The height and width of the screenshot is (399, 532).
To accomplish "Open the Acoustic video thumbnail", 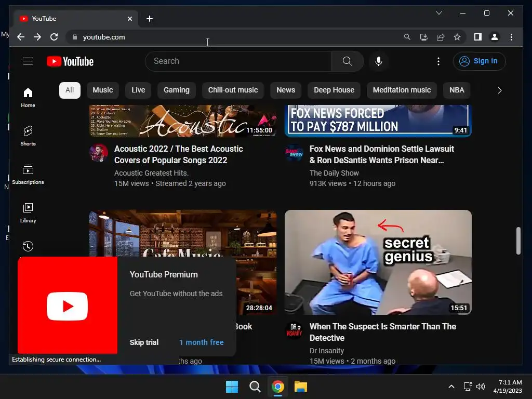I will pyautogui.click(x=182, y=121).
